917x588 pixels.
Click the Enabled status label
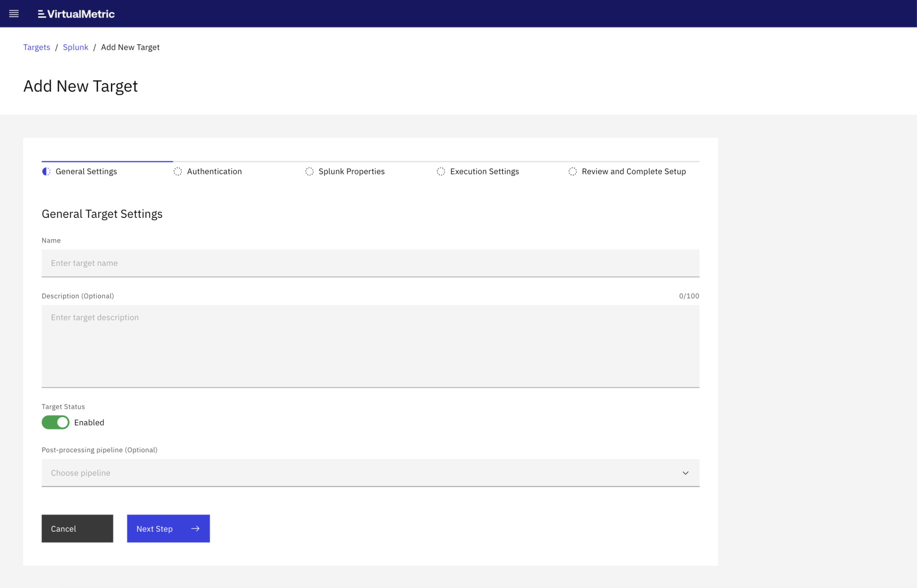click(x=89, y=423)
